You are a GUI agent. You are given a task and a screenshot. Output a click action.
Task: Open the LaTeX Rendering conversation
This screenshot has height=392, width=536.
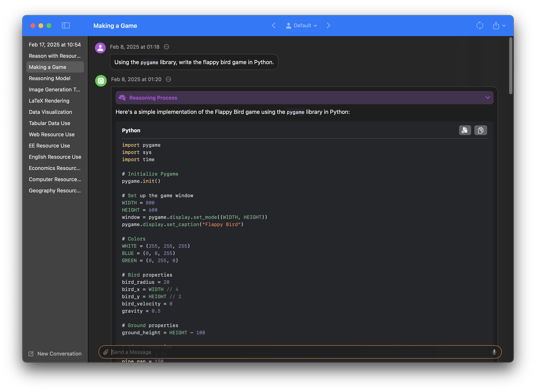pyautogui.click(x=55, y=101)
